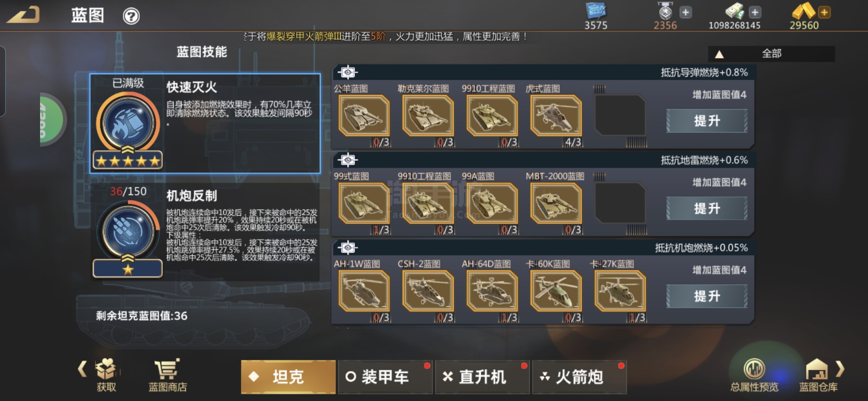Go back using the top-left return arrow
The image size is (868, 401).
point(24,15)
